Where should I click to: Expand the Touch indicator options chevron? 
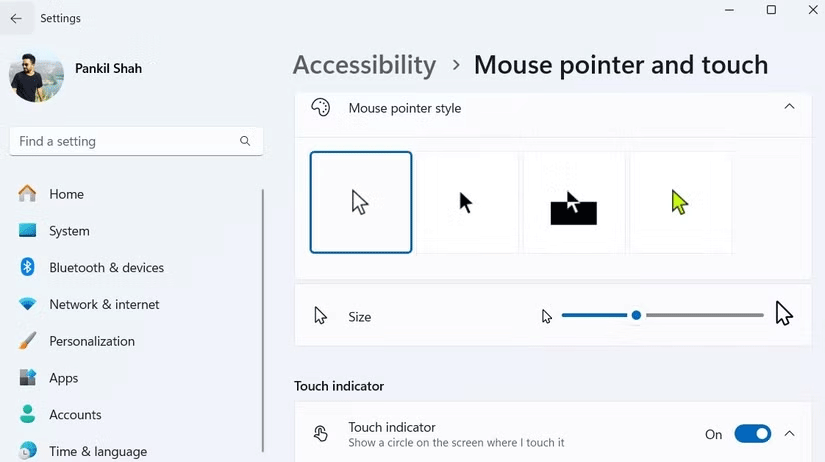pyautogui.click(x=789, y=434)
